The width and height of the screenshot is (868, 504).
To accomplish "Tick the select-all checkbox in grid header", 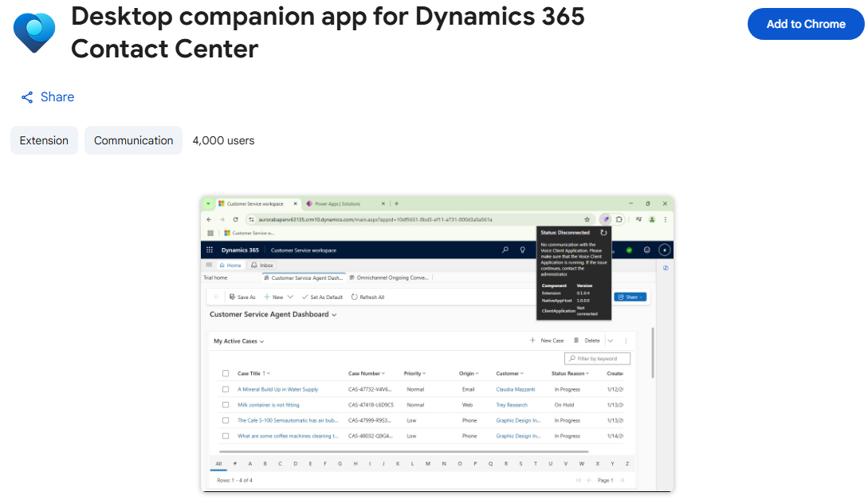I will click(x=226, y=373).
